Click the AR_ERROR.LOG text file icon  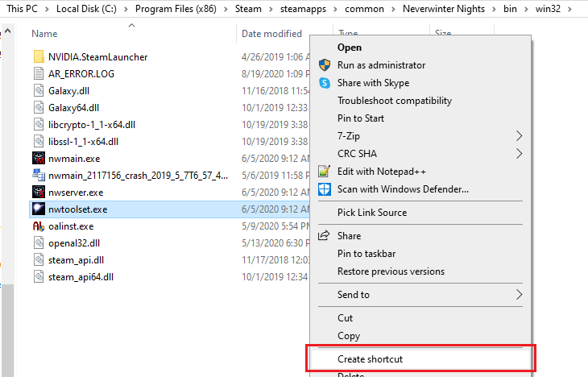39,73
